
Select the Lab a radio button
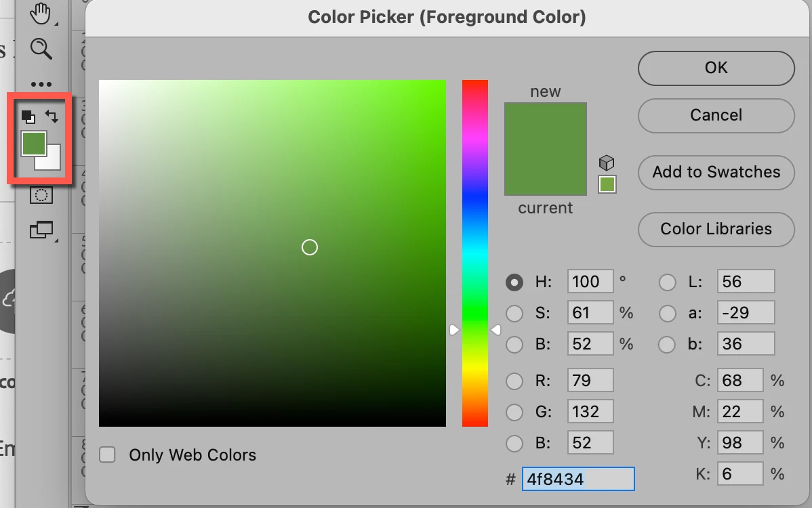[667, 314]
